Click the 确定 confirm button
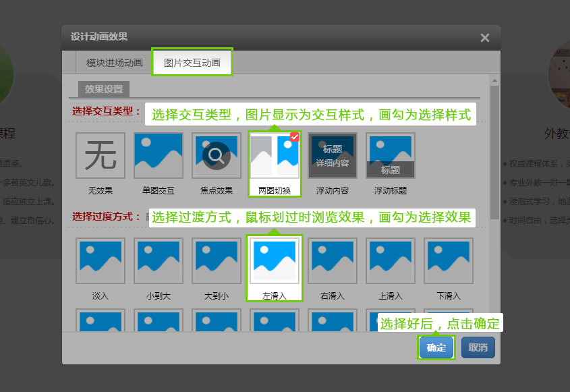Viewport: 570px width, 392px height. [436, 347]
